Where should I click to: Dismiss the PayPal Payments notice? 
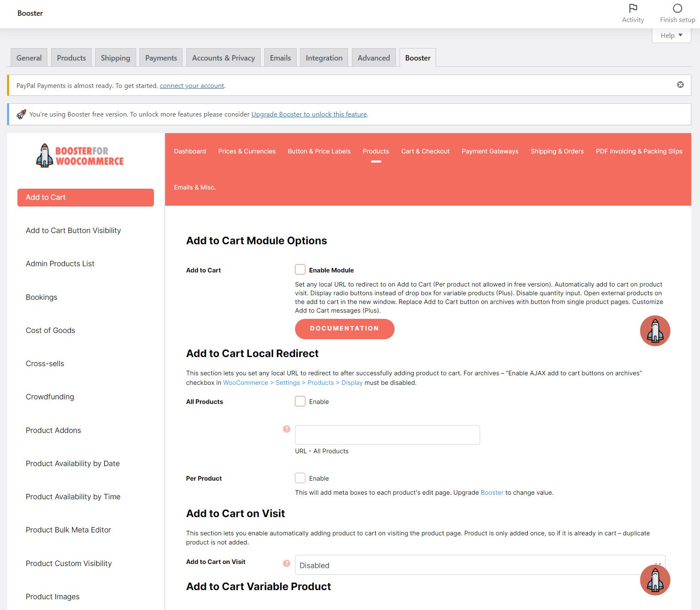pos(680,85)
